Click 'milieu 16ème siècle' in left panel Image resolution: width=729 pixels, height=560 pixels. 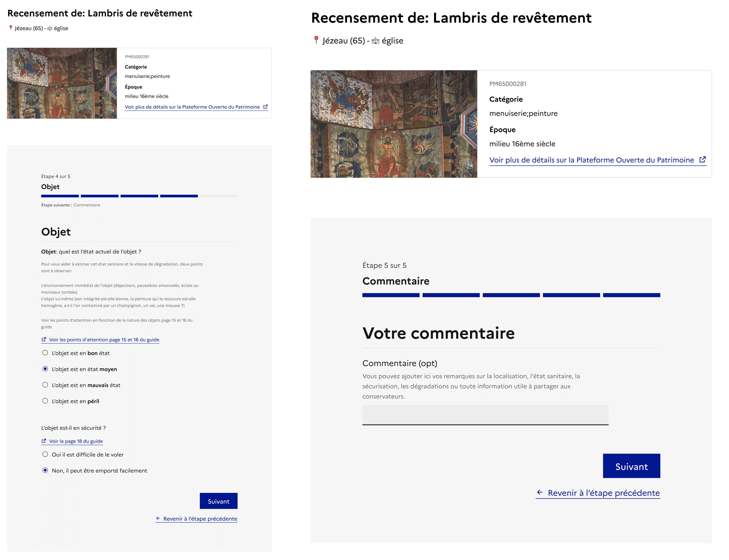coord(147,96)
